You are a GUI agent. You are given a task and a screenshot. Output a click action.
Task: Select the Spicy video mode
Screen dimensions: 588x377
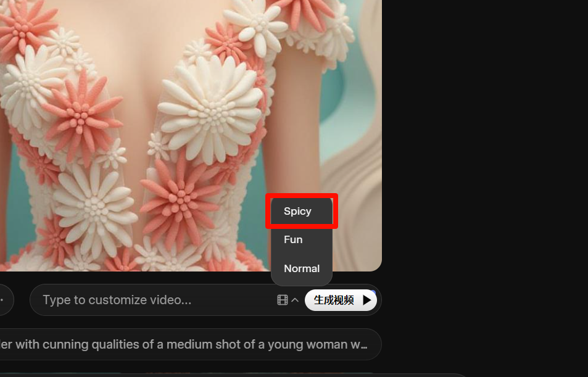[x=297, y=211]
